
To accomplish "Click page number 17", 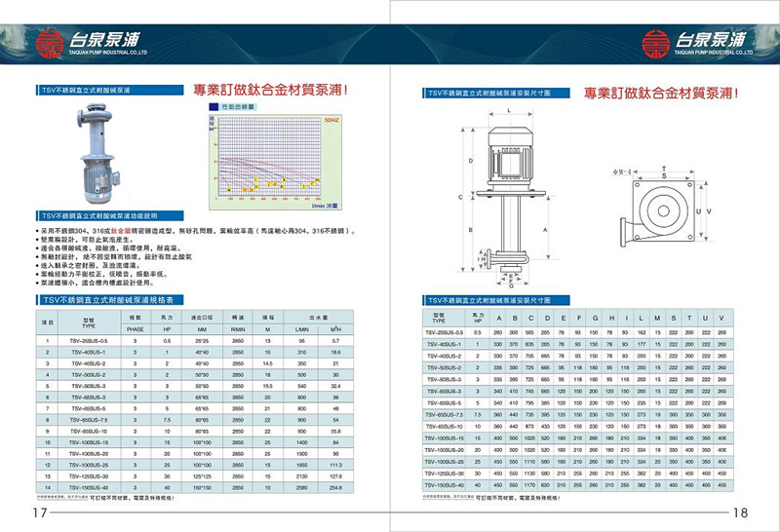I will (39, 513).
